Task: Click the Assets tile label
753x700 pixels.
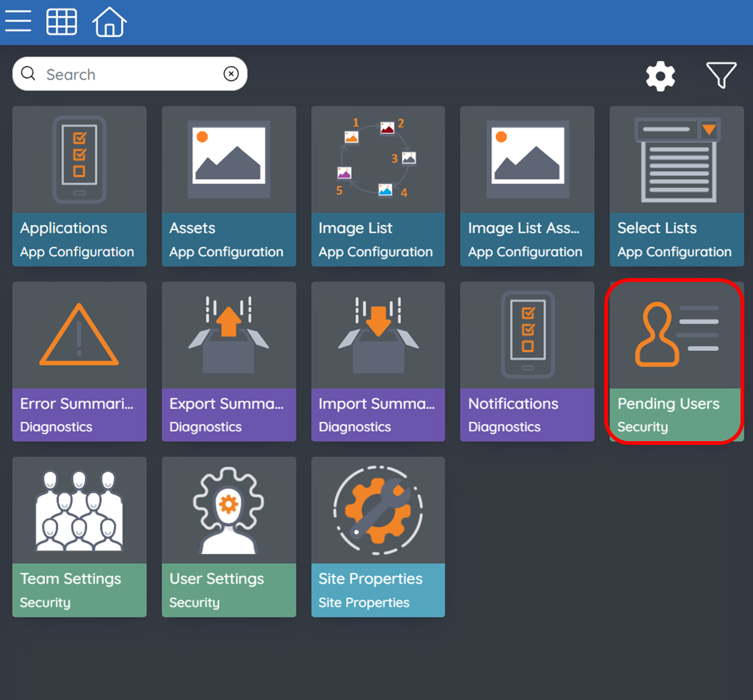Action: (x=192, y=228)
